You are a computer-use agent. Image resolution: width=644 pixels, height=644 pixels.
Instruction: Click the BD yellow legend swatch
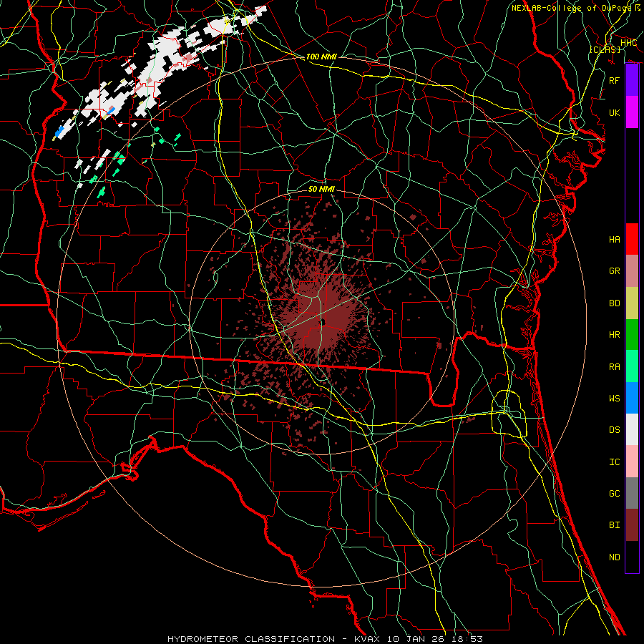[x=632, y=303]
